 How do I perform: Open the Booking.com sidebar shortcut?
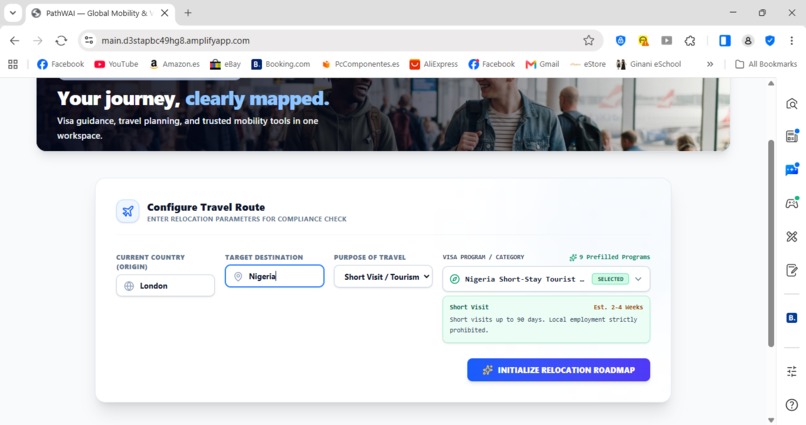(792, 318)
